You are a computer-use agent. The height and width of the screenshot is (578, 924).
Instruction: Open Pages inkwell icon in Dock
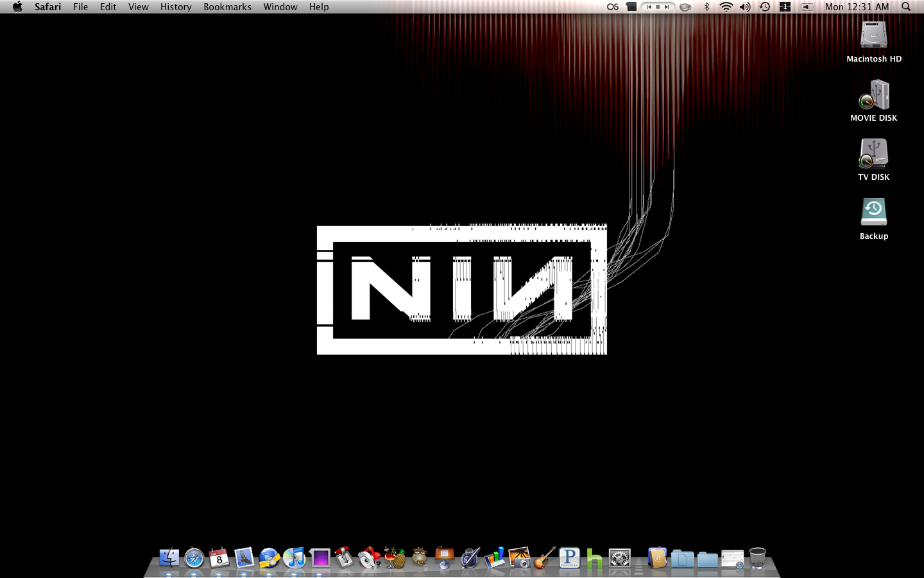click(x=470, y=557)
